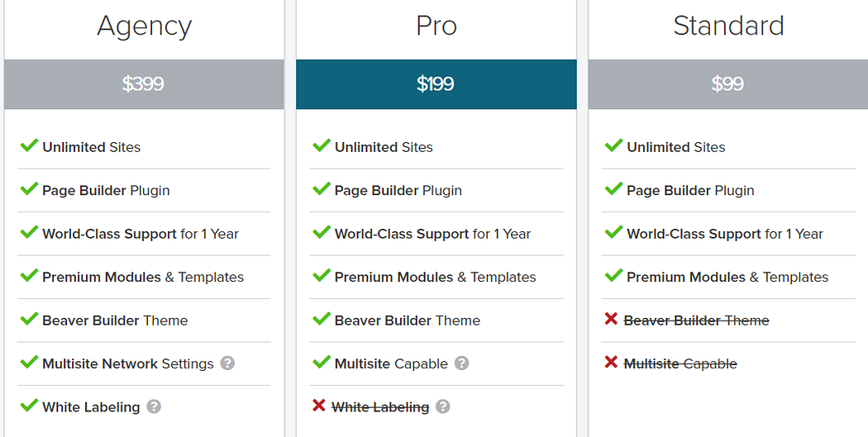The height and width of the screenshot is (437, 868).
Task: Select the Pro plan heading
Action: click(436, 26)
